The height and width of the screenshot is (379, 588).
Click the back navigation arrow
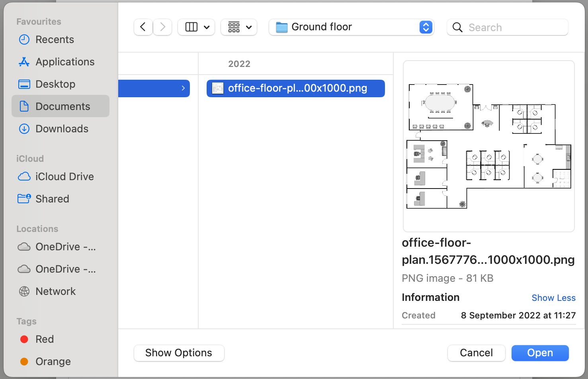tap(143, 27)
